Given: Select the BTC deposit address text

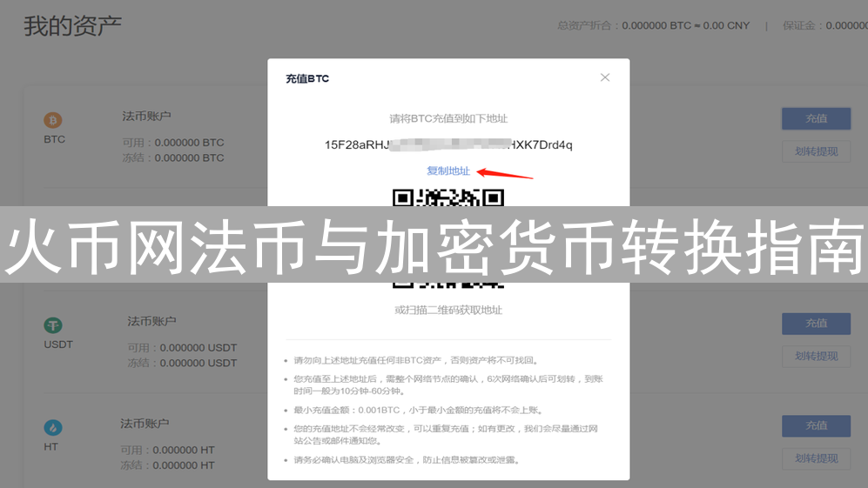Looking at the screenshot, I should (x=448, y=145).
